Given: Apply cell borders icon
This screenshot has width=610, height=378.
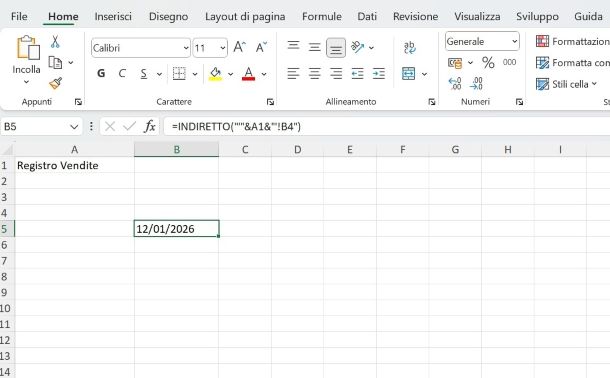Looking at the screenshot, I should [x=179, y=73].
